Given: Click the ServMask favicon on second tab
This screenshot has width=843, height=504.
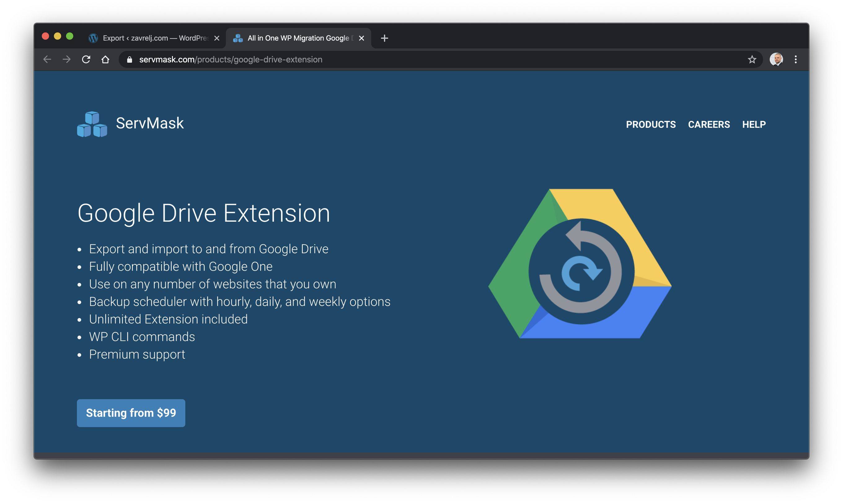Looking at the screenshot, I should [238, 38].
